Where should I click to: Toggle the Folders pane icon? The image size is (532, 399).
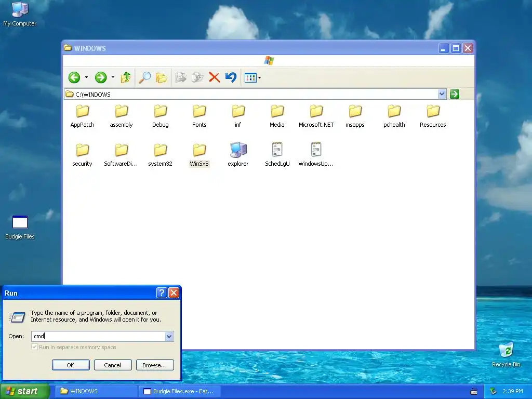[x=162, y=78]
